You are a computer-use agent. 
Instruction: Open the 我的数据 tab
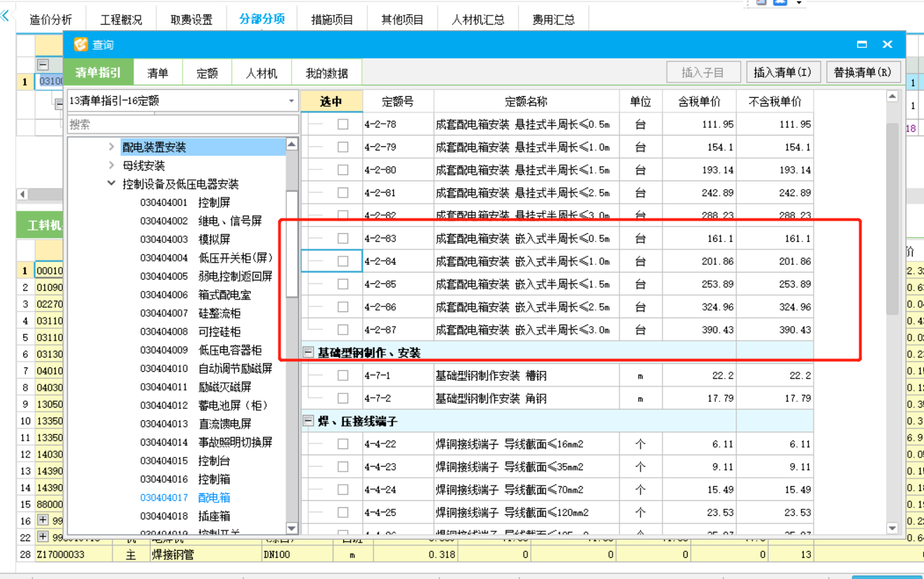point(327,73)
